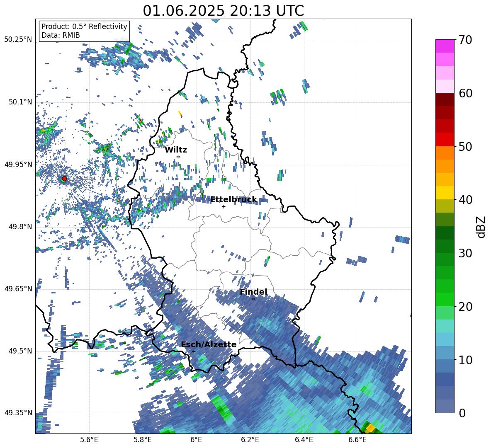Viewport: 491px width, 448px height.
Task: Click the colorbar tick label 0
Action: (x=462, y=413)
